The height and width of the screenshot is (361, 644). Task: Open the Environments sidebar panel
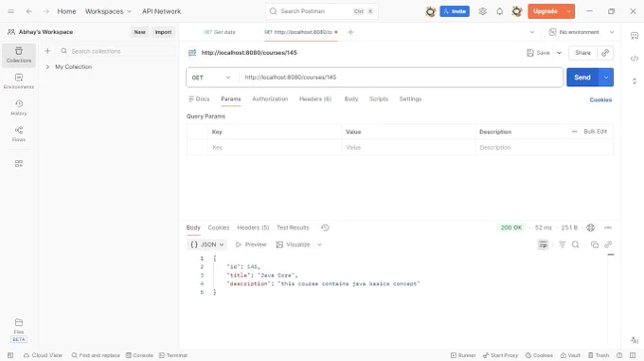(19, 81)
